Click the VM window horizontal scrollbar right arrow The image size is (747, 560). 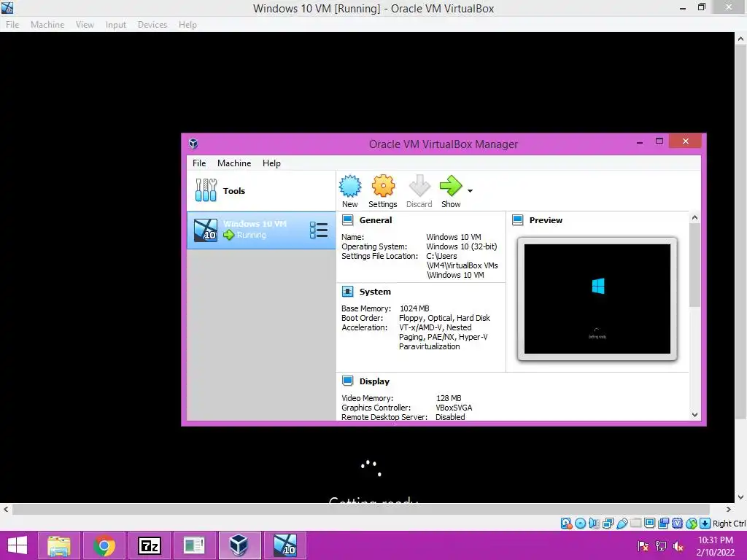[729, 509]
